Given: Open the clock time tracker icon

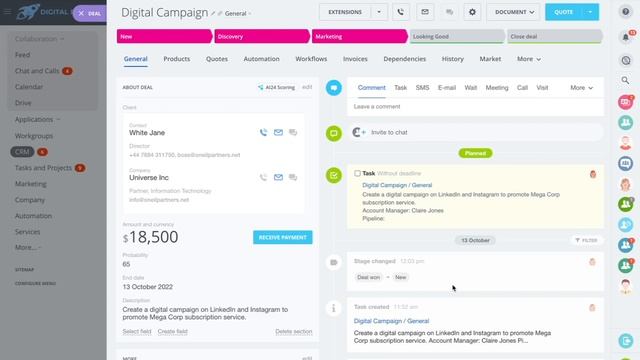Looking at the screenshot, I should point(626,60).
